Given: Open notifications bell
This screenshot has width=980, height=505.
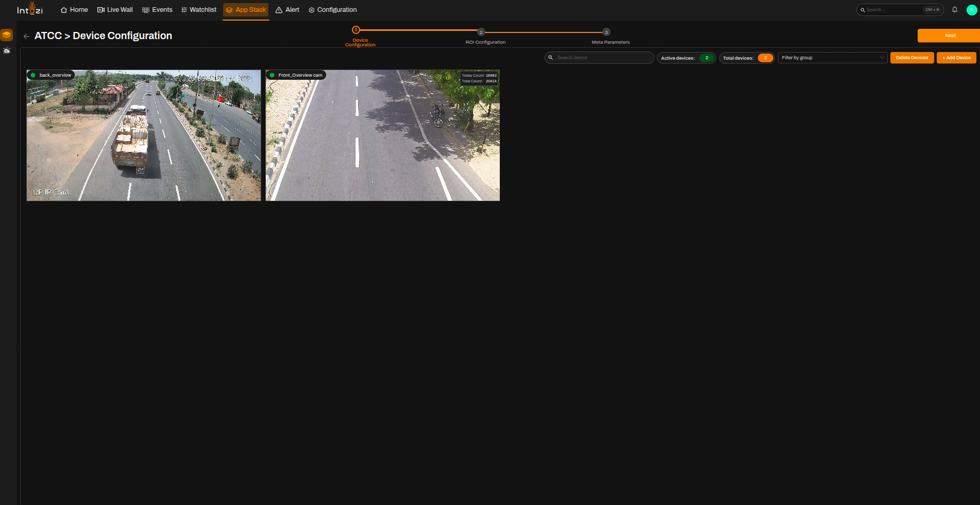Looking at the screenshot, I should click(955, 10).
